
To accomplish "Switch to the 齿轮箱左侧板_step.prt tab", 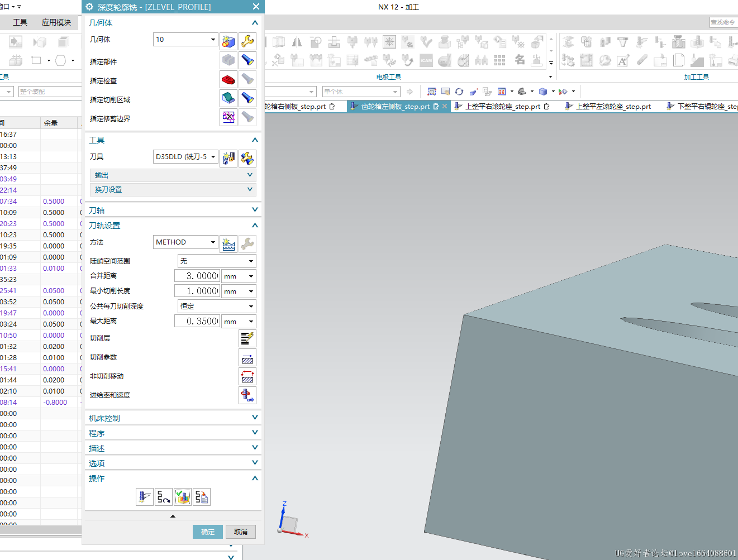I will pos(395,106).
